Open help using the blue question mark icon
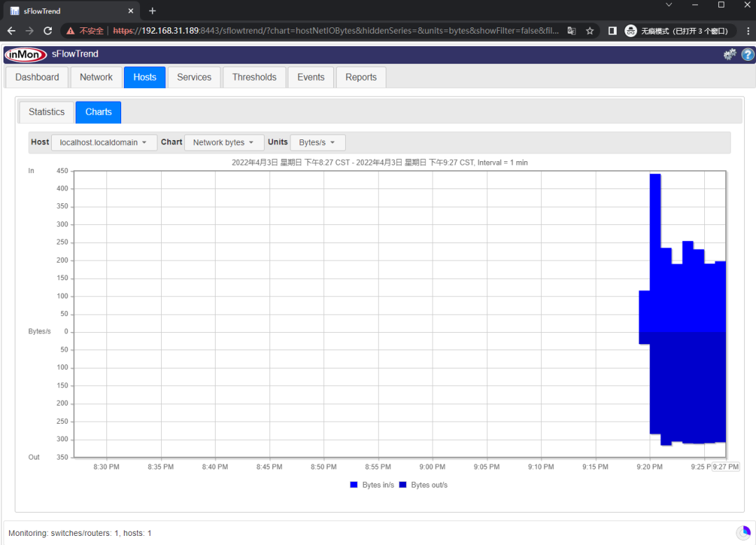Image resolution: width=756 pixels, height=545 pixels. tap(748, 54)
